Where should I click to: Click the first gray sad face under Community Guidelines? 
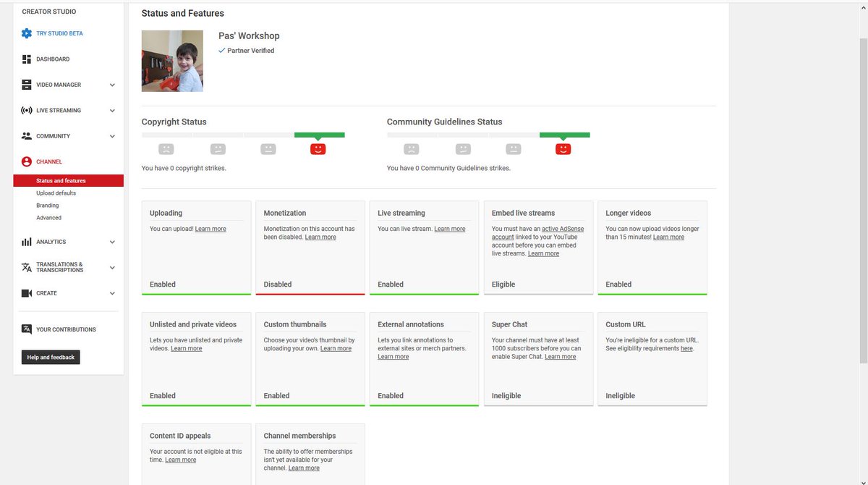(412, 149)
